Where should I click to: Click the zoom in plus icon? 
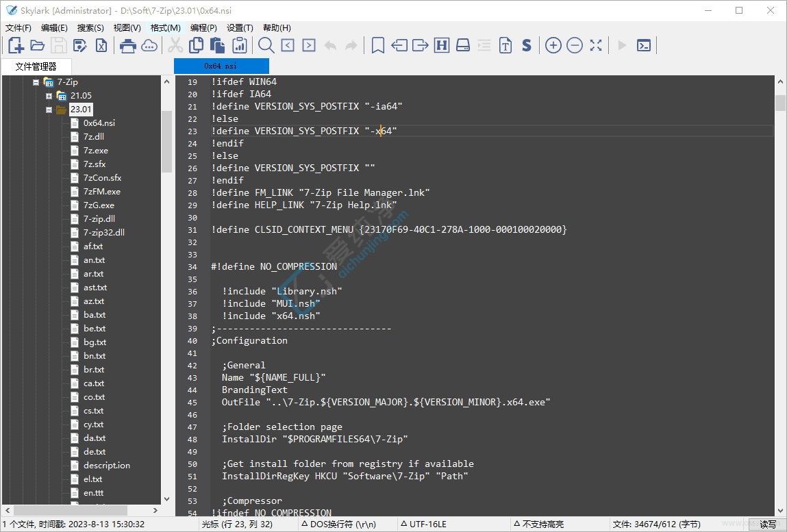coord(553,46)
